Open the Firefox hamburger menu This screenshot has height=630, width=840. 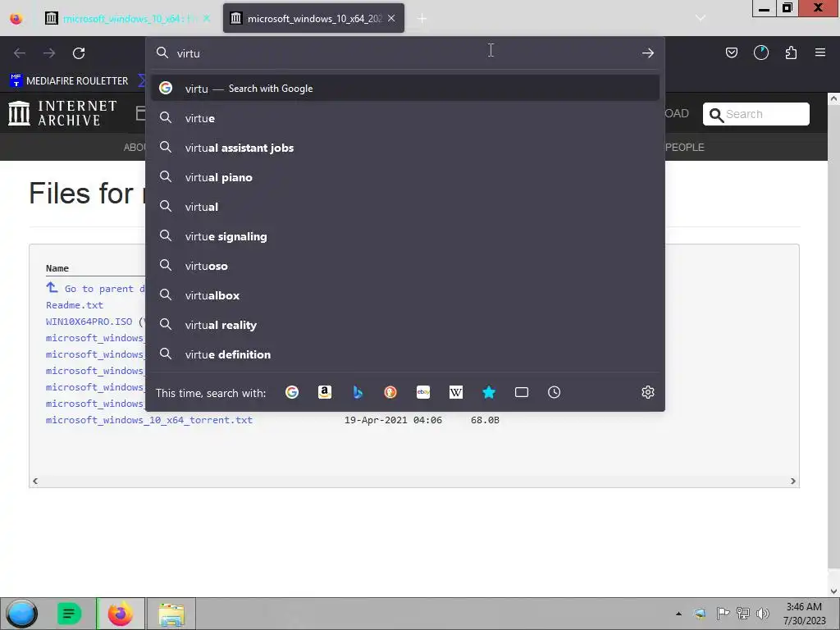pos(820,52)
